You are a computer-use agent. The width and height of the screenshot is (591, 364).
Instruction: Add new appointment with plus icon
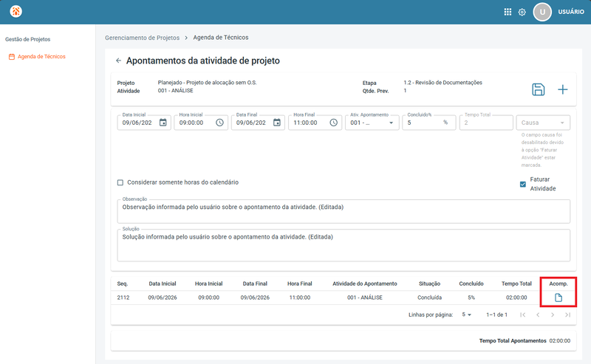562,89
